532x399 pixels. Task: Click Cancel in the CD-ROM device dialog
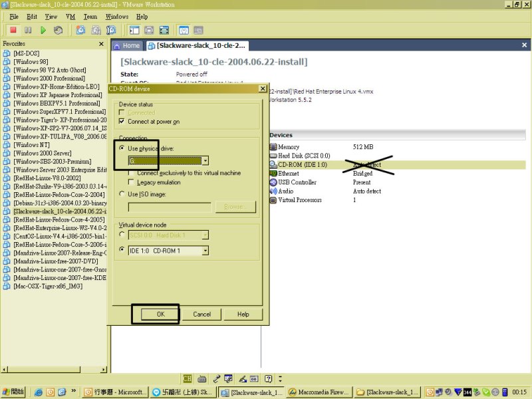point(202,314)
